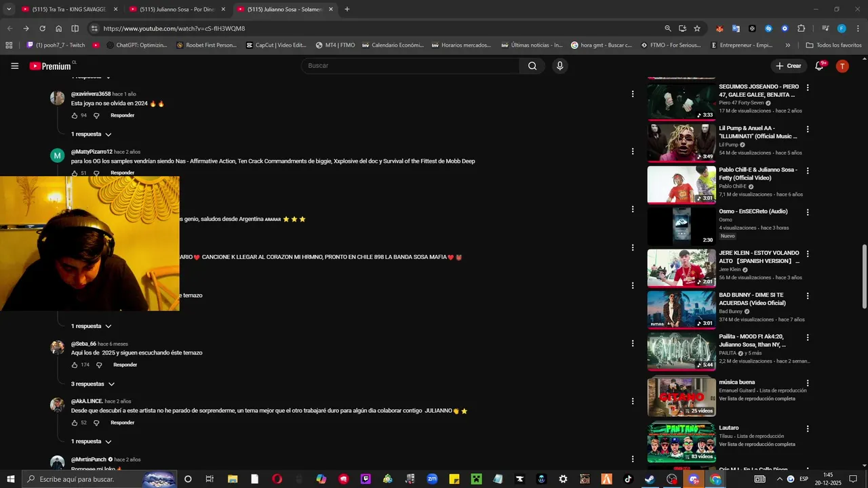The width and height of the screenshot is (868, 488).
Task: Like the comment by @xavirivera3658
Action: (75, 115)
